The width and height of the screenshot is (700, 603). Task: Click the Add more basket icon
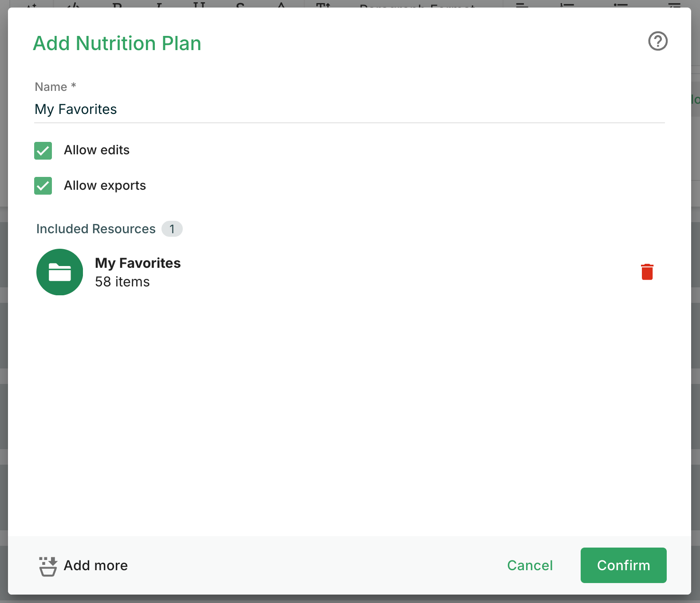click(x=48, y=566)
